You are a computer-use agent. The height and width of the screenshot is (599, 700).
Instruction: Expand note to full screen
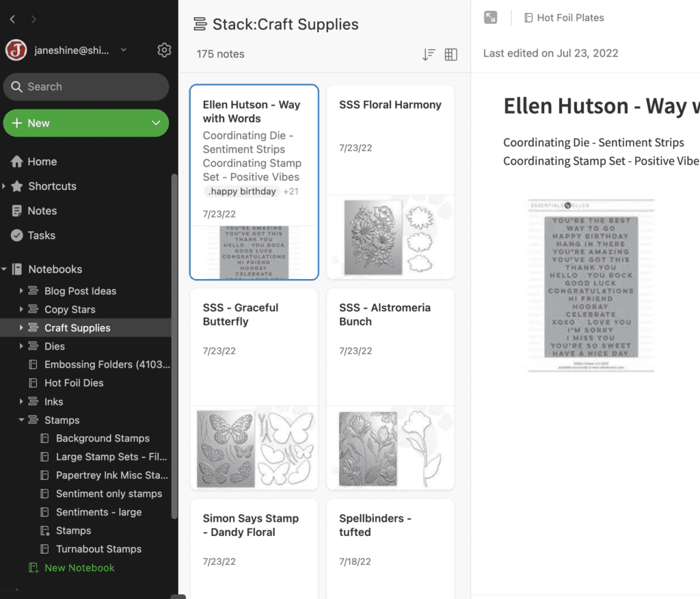(490, 18)
